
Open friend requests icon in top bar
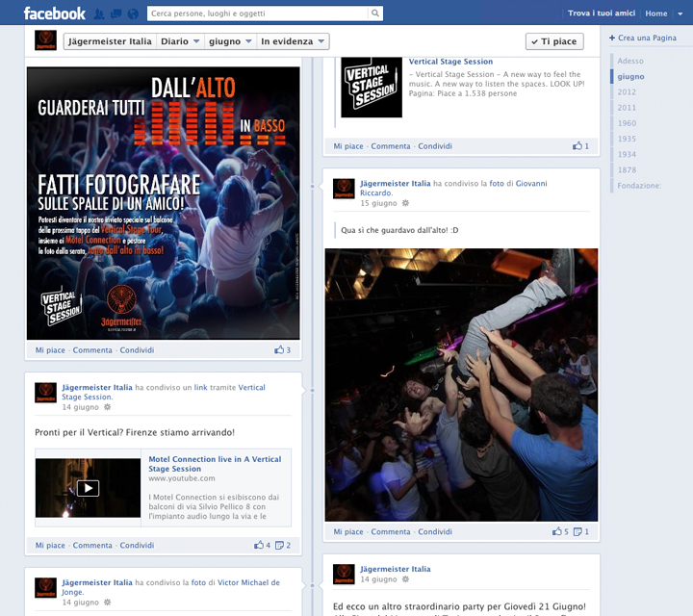tap(99, 14)
